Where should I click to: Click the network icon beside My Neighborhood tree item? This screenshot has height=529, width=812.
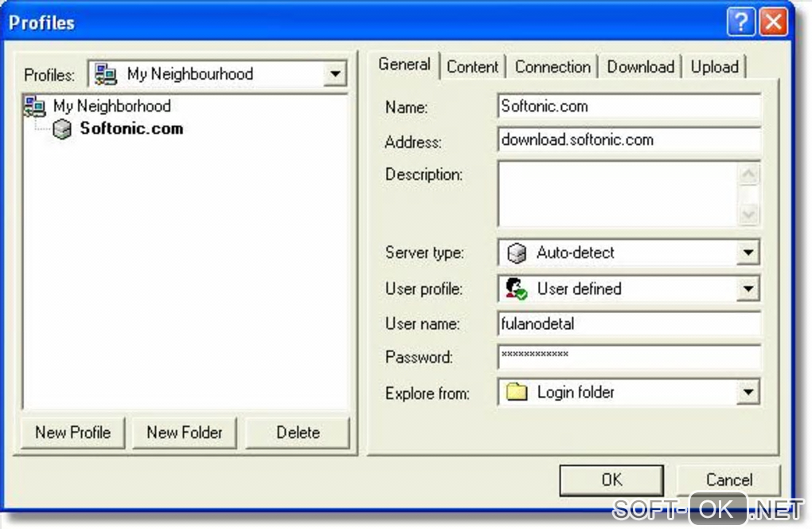tap(35, 106)
